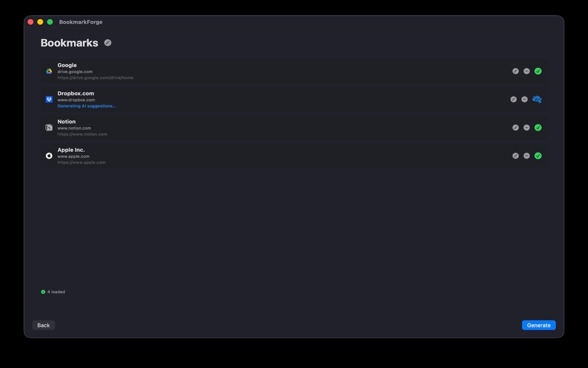The width and height of the screenshot is (588, 368).
Task: Click the Google Drive favicon
Action: pos(49,71)
